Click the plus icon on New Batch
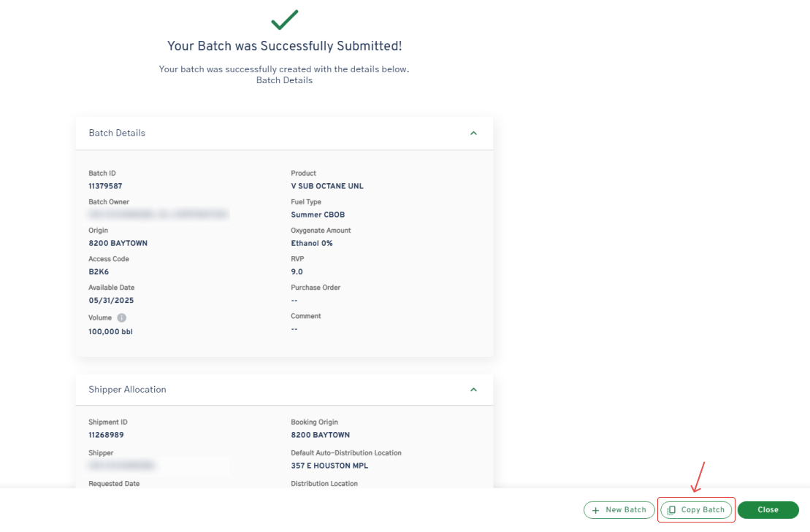Screen dimensions: 810x532 595,510
